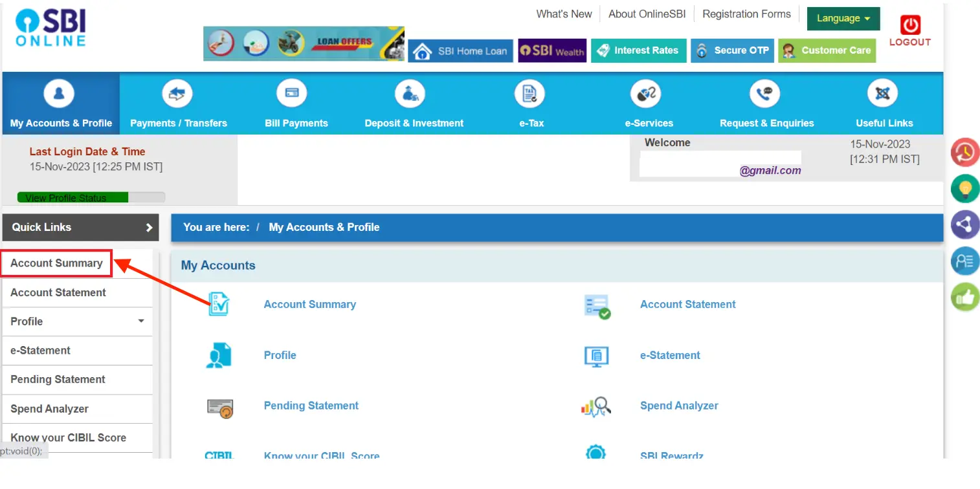
Task: Click the Account Summary checklist icon
Action: click(x=219, y=304)
